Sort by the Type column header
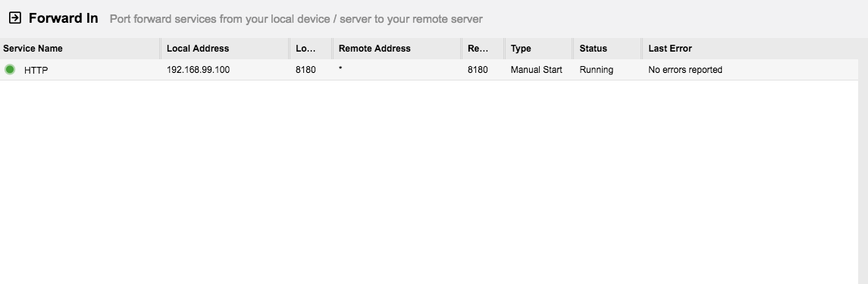The image size is (868, 284). pos(521,49)
